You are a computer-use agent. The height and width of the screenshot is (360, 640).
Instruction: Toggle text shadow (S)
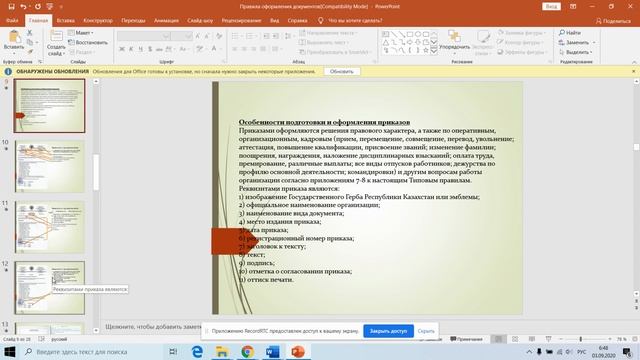pos(150,49)
